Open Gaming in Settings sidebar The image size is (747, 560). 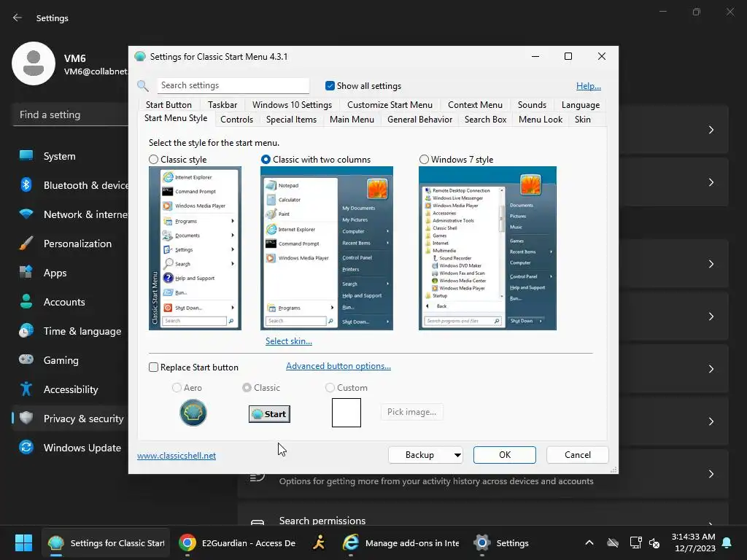click(x=71, y=360)
